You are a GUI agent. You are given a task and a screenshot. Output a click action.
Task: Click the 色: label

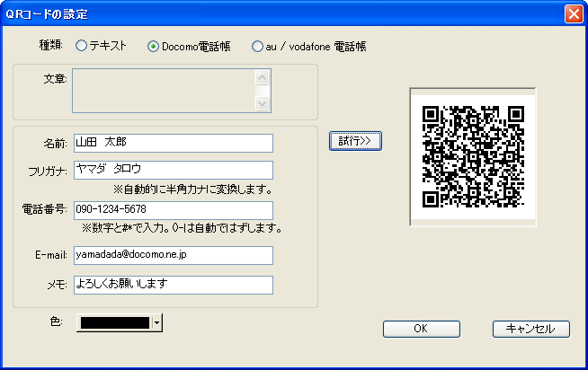[57, 322]
